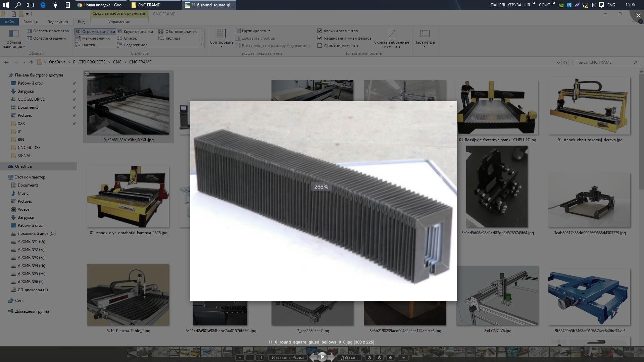
Task: Click 'Скрыть выбранные элементы' button
Action: (391, 39)
